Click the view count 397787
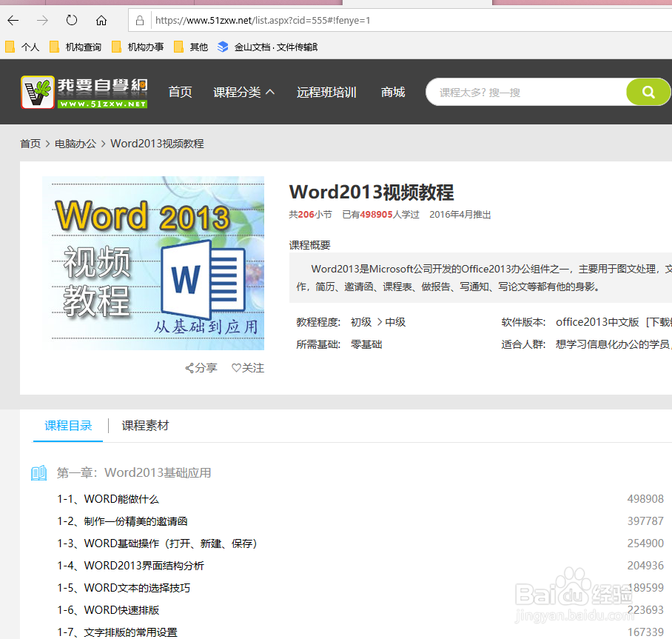Viewport: 672px width, 639px height. pos(645,521)
